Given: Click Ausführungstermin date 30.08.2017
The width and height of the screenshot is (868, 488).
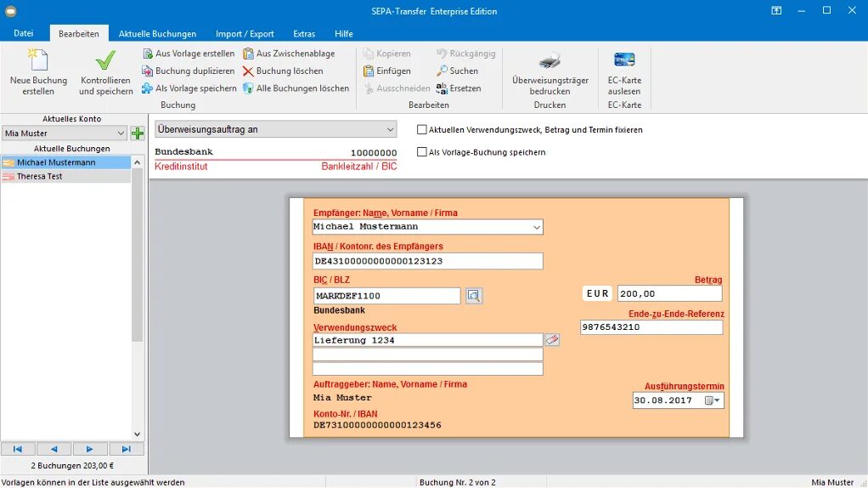Looking at the screenshot, I should click(663, 400).
